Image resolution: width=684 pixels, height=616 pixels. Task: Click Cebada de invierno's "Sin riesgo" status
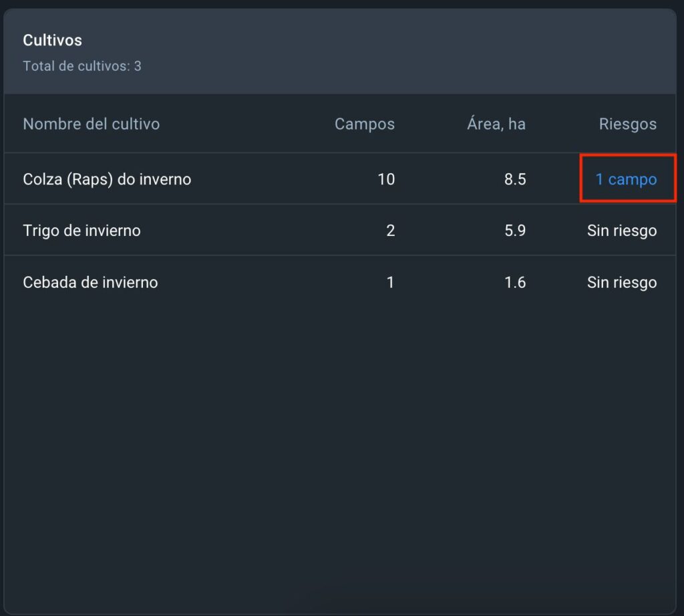tap(621, 282)
